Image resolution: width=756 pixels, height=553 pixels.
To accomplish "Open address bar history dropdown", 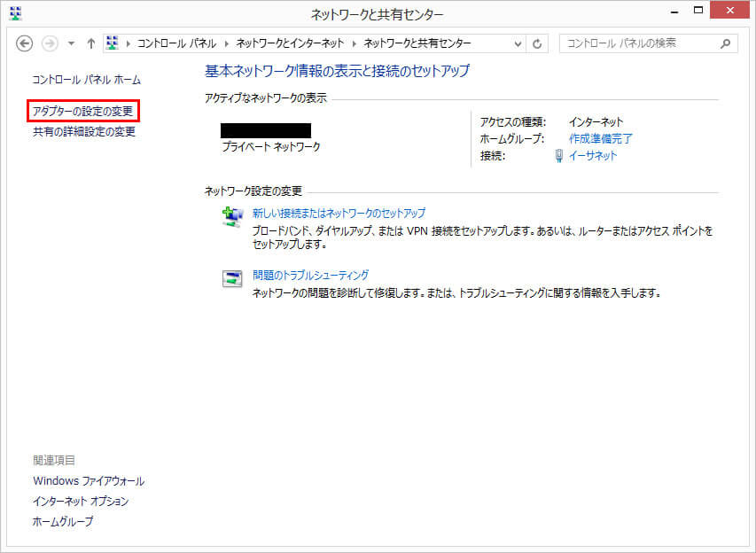I will tap(518, 44).
